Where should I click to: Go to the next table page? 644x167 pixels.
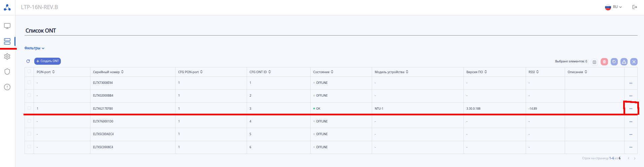coord(635,158)
